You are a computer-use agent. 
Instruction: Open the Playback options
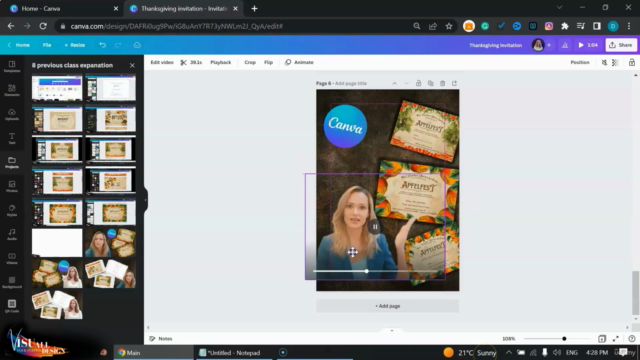tap(220, 62)
